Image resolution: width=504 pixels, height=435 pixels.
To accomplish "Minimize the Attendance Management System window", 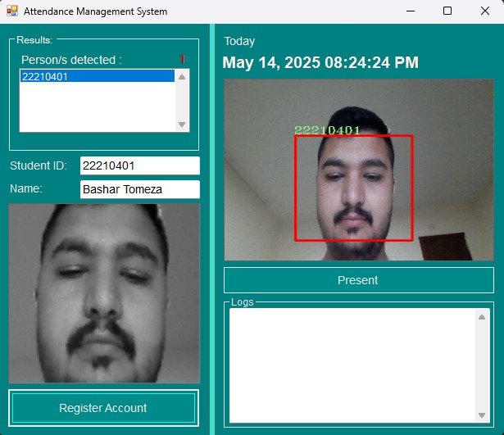I will tap(410, 11).
